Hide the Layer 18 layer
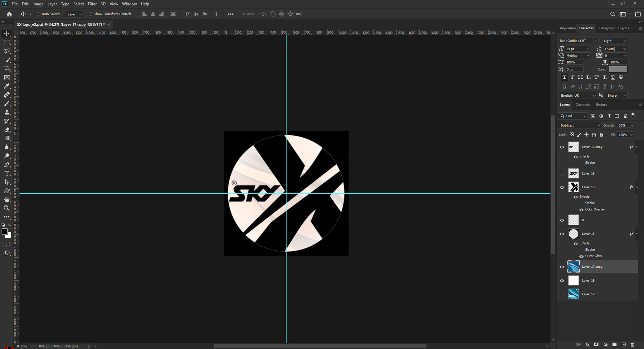The image size is (644, 349). coord(562,187)
